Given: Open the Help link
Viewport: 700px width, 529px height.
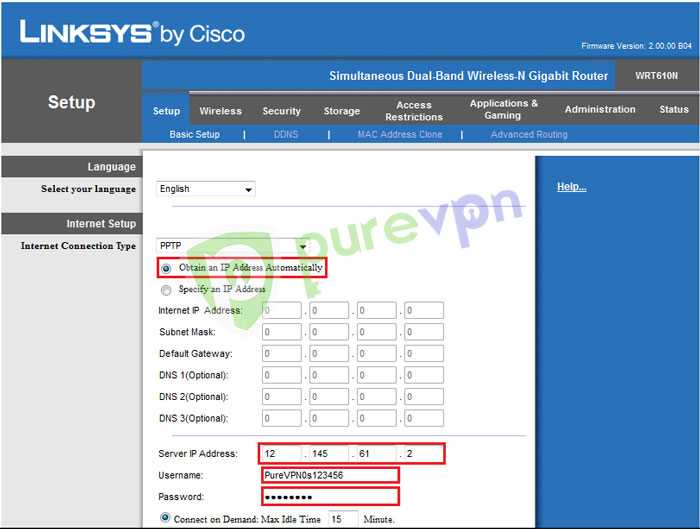Looking at the screenshot, I should coord(571,187).
